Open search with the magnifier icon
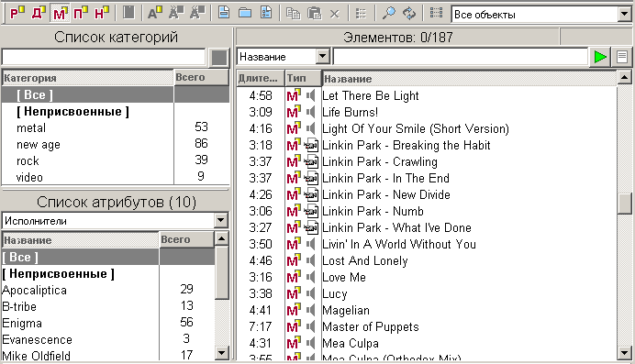This screenshot has height=364, width=635. (388, 14)
